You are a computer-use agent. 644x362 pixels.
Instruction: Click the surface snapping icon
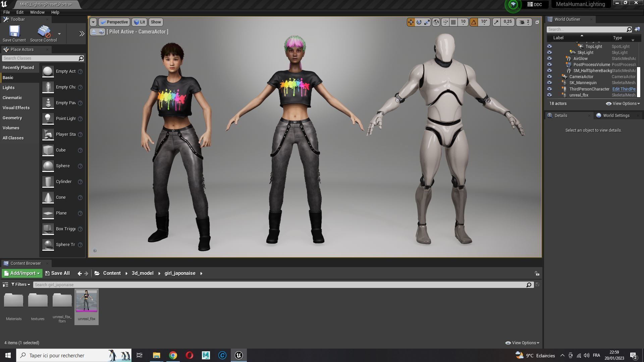point(445,22)
